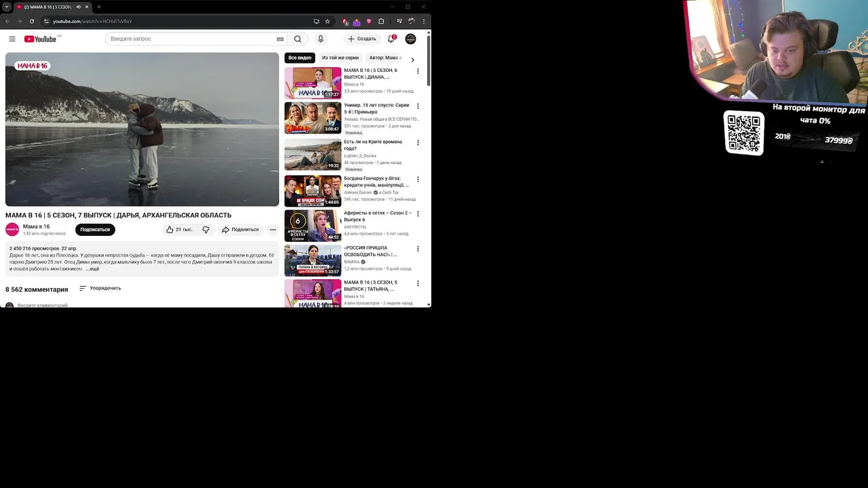Open the tab search dropdown arrow
This screenshot has width=868, height=488.
[7, 7]
